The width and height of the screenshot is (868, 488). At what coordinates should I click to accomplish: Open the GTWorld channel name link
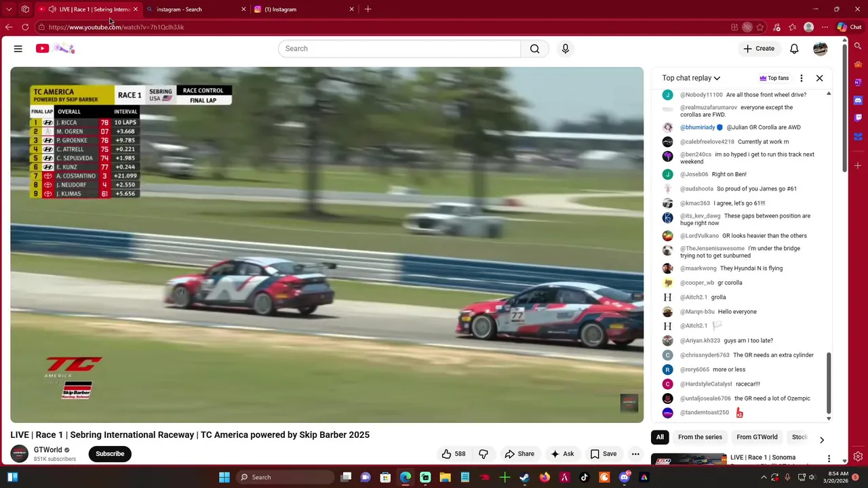[x=47, y=450]
